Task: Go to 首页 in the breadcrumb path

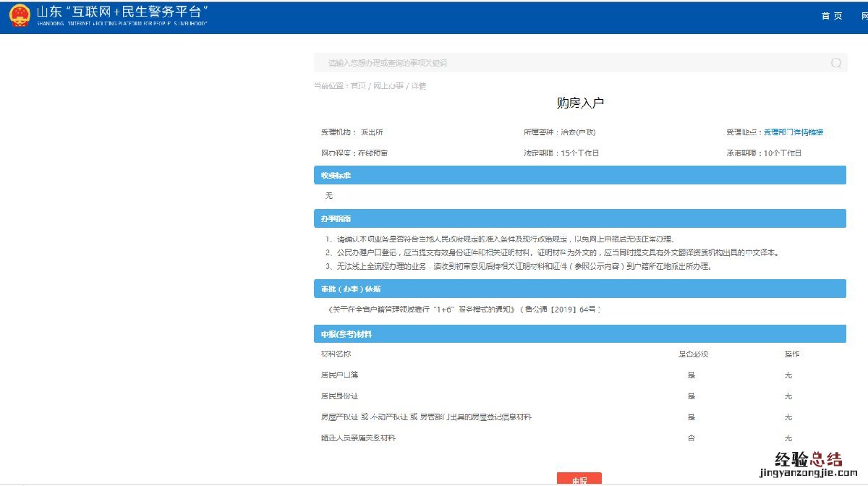Action: tap(358, 86)
